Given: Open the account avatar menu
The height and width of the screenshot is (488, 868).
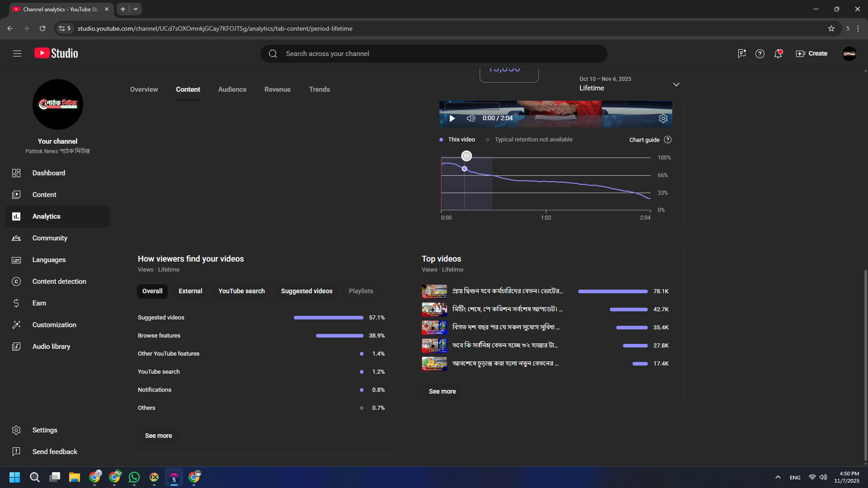Looking at the screenshot, I should pyautogui.click(x=850, y=54).
